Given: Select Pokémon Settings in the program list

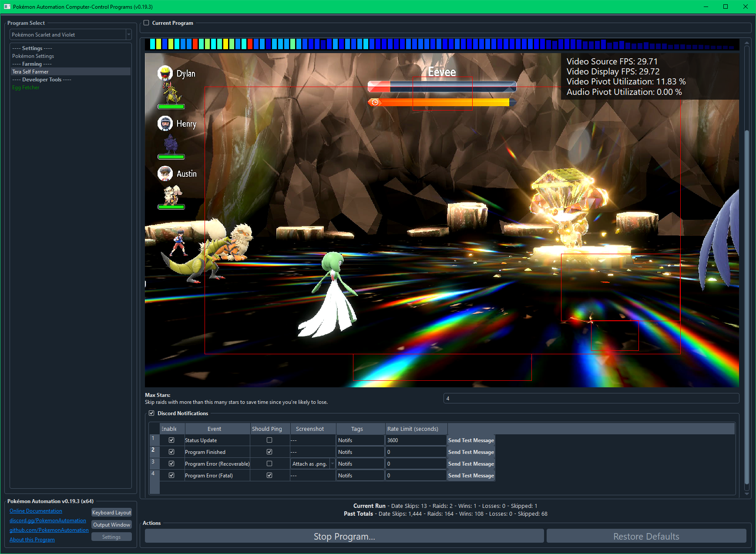Looking at the screenshot, I should (33, 56).
